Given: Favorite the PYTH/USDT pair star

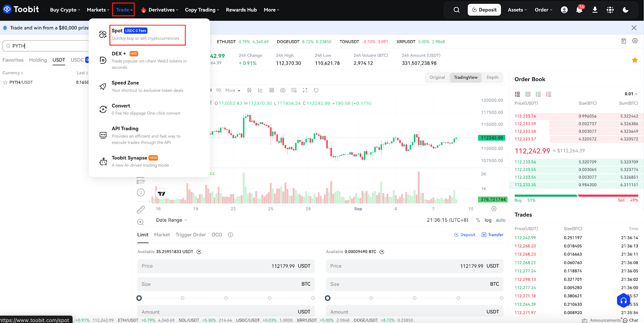Looking at the screenshot, I should [5, 82].
